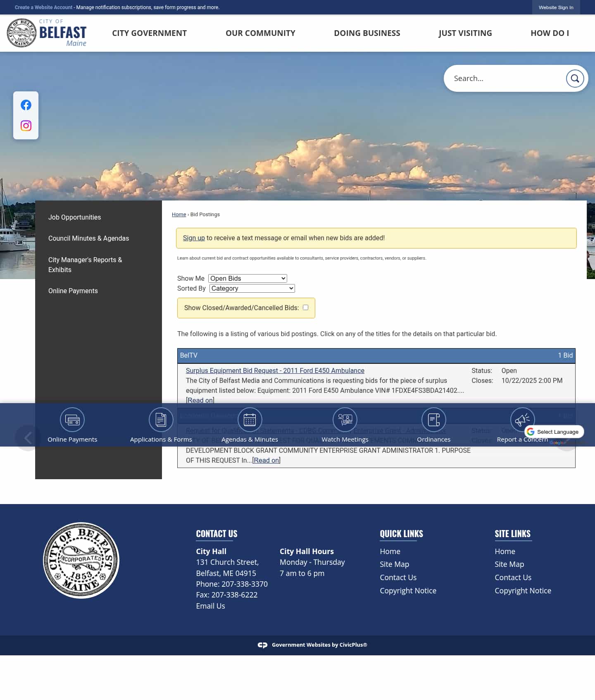Open the Watch Meetings icon
The height and width of the screenshot is (700, 595).
tap(345, 420)
